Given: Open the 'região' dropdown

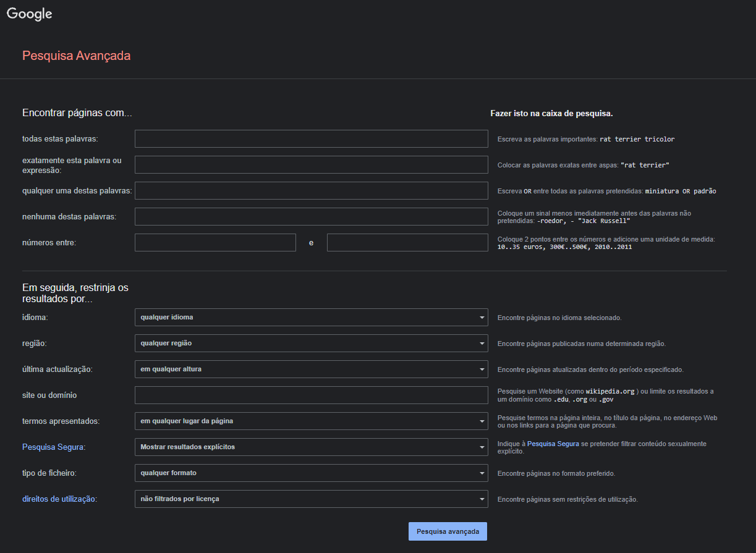Looking at the screenshot, I should pos(312,344).
